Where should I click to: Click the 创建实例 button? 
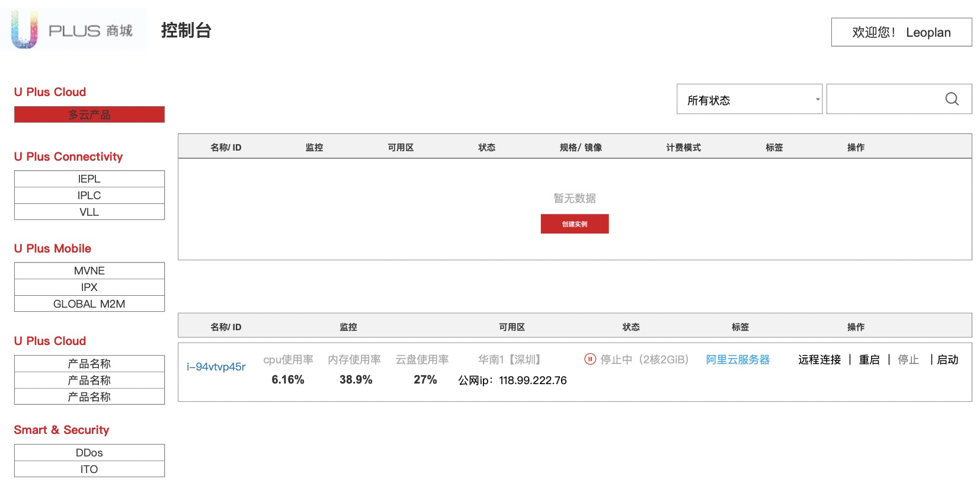pos(574,224)
